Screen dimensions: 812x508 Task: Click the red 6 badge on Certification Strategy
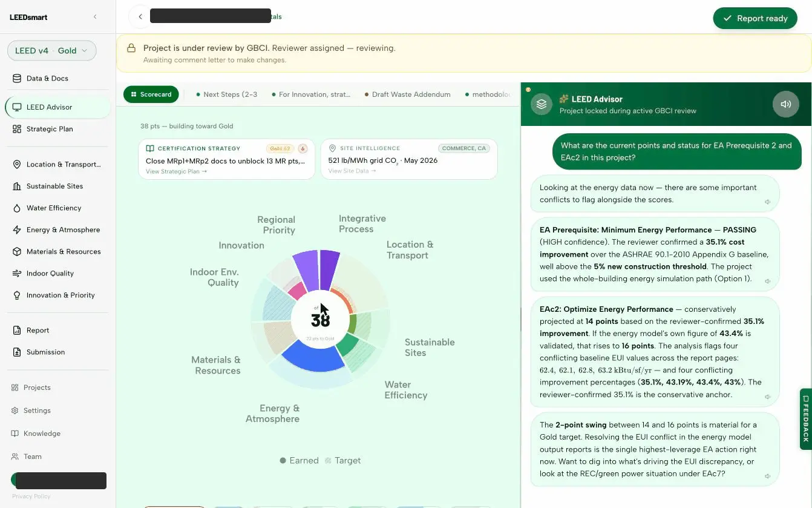coord(303,148)
